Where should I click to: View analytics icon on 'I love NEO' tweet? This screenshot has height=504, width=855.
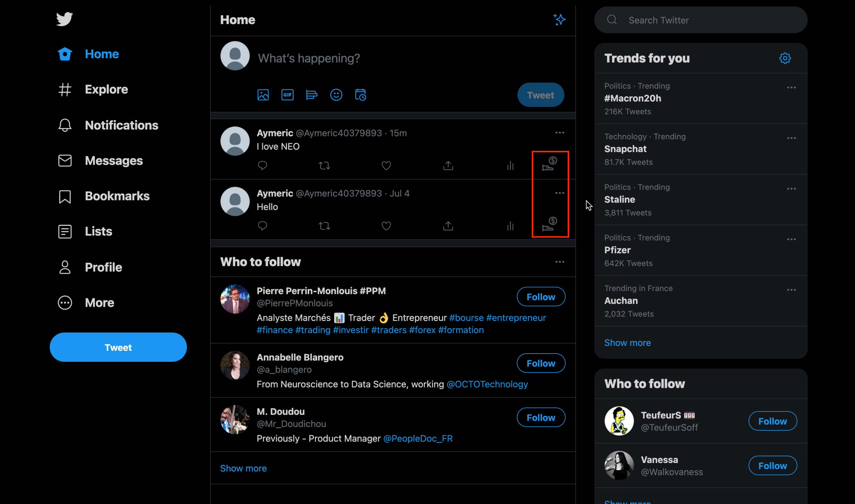click(x=510, y=165)
